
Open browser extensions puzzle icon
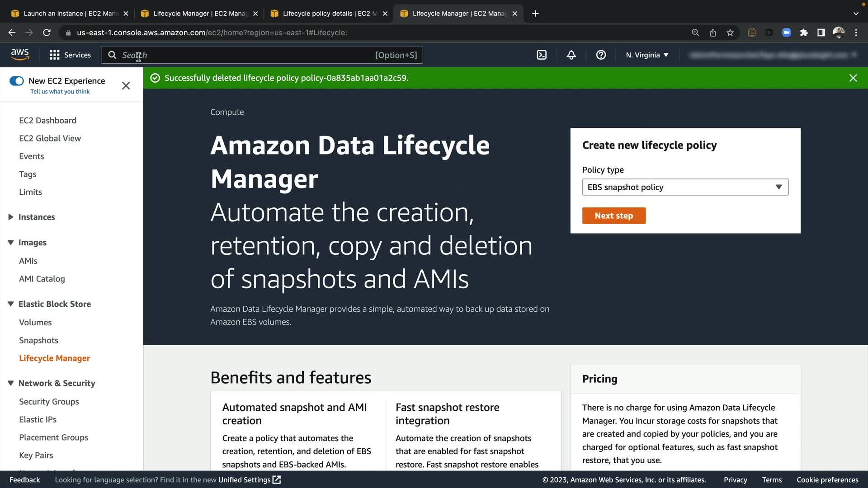804,33
